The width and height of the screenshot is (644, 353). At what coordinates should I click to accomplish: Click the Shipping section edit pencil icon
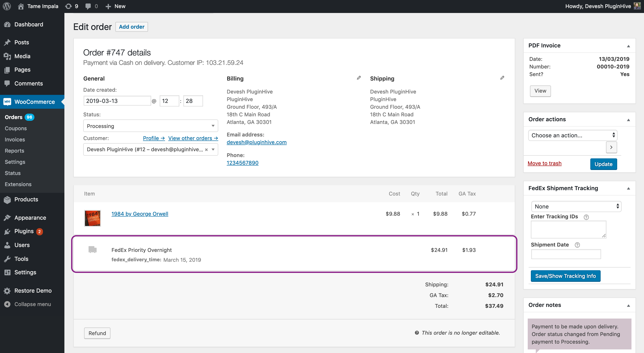(x=502, y=78)
